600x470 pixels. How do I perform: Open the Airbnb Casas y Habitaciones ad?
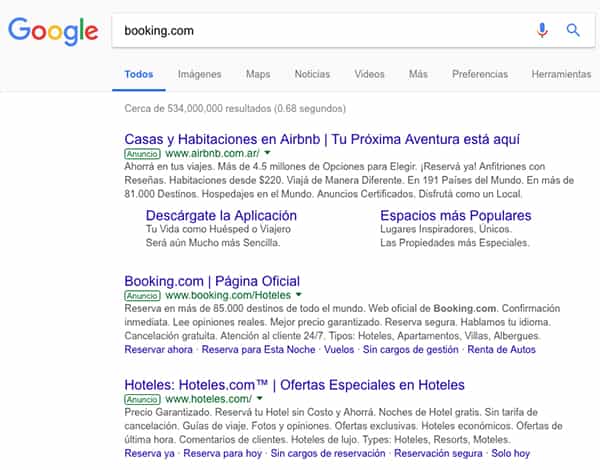coord(322,139)
